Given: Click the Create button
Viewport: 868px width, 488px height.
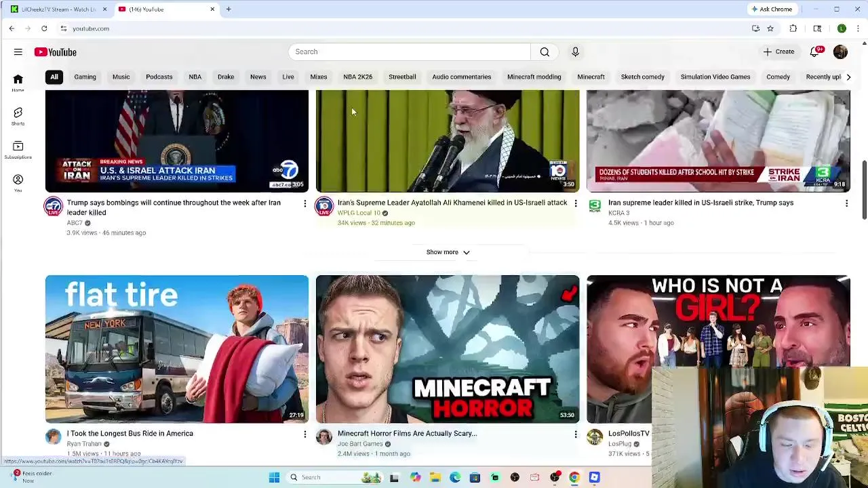Looking at the screenshot, I should (778, 52).
